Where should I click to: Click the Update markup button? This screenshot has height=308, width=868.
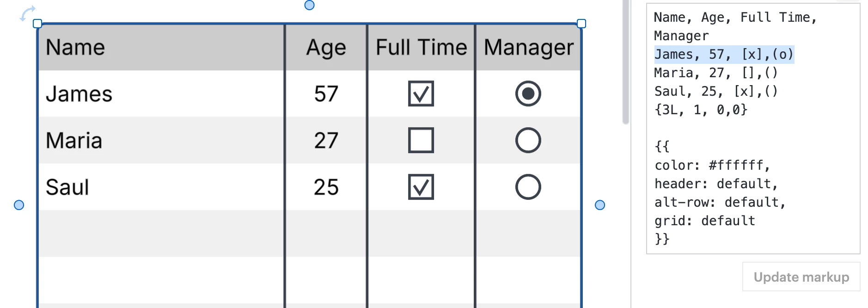pyautogui.click(x=801, y=277)
